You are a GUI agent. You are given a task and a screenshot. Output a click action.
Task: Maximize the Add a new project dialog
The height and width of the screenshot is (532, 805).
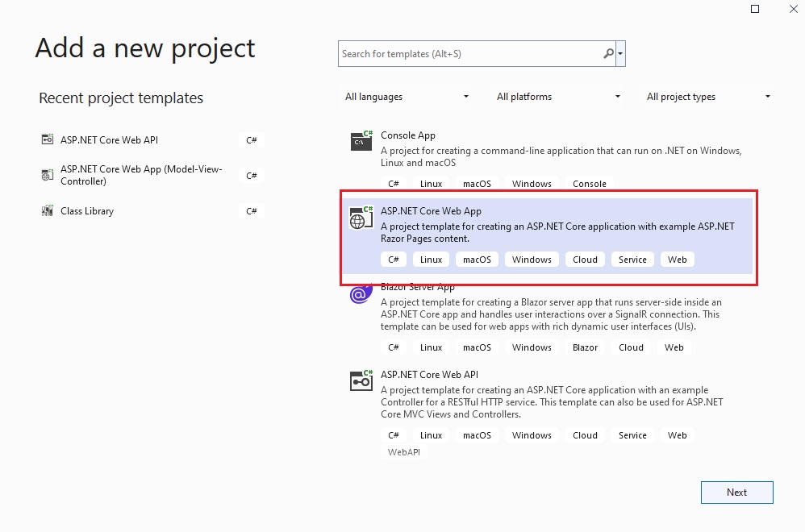click(755, 9)
